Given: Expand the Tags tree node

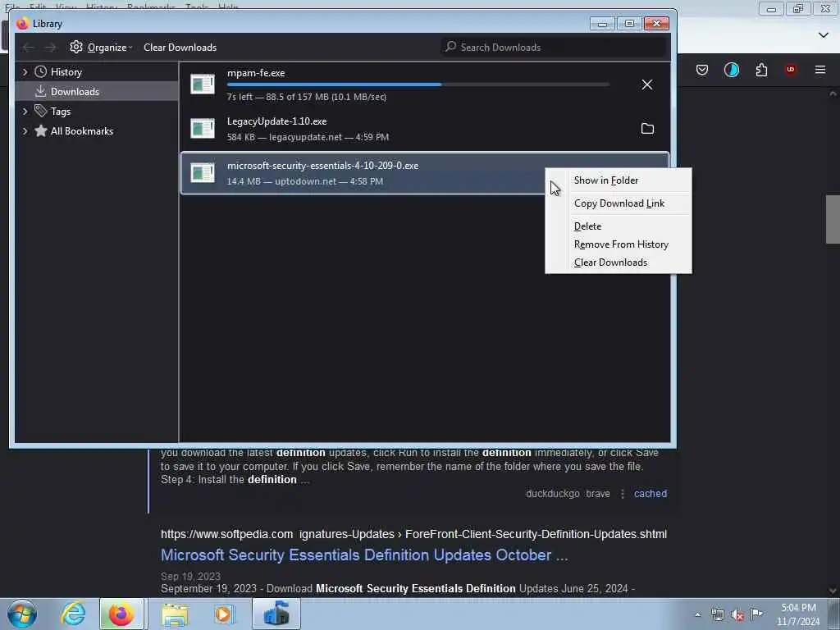Looking at the screenshot, I should click(x=25, y=112).
